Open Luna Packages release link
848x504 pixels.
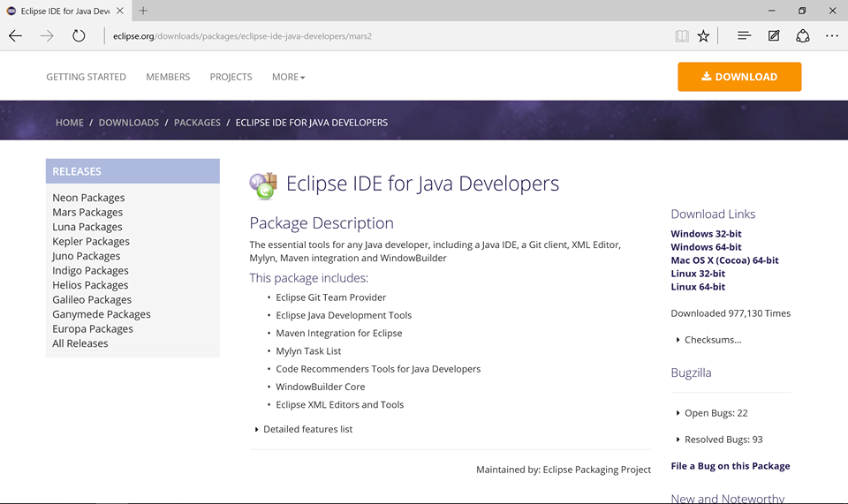click(87, 227)
